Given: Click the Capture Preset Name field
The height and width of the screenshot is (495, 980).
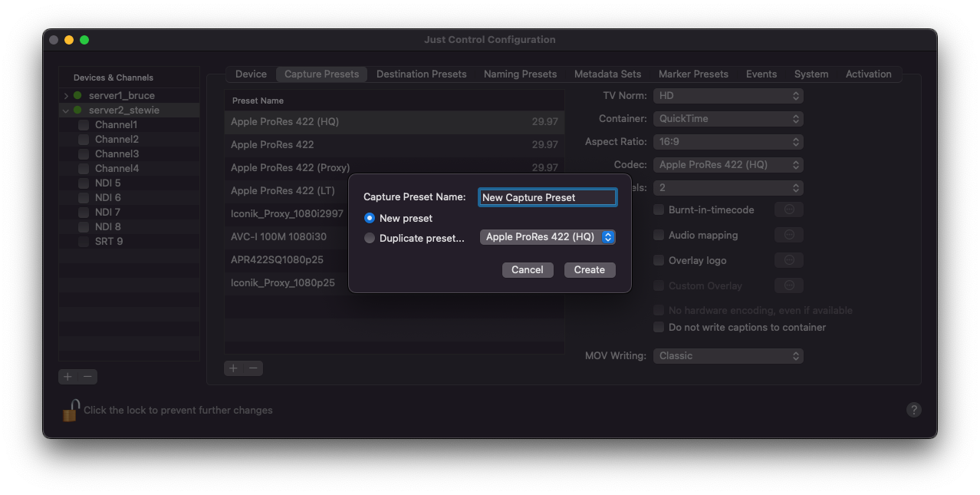Looking at the screenshot, I should (x=548, y=197).
